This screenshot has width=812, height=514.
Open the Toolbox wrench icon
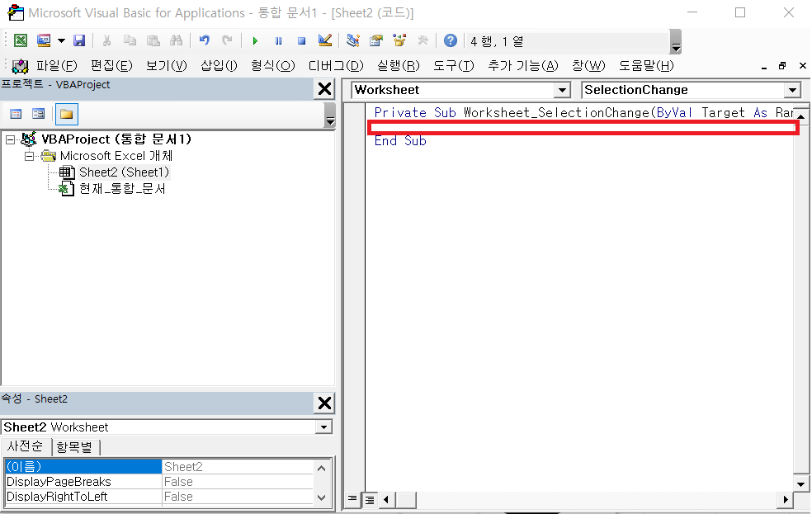(423, 40)
